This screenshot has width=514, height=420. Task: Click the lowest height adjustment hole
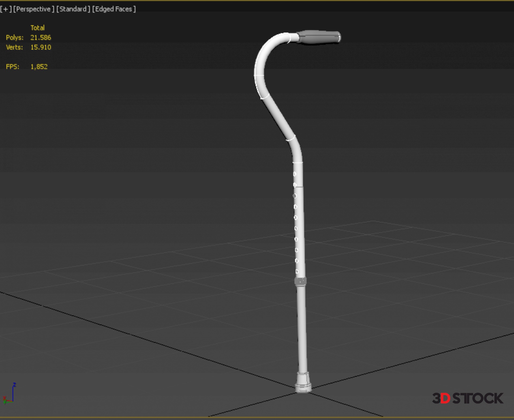point(297,271)
